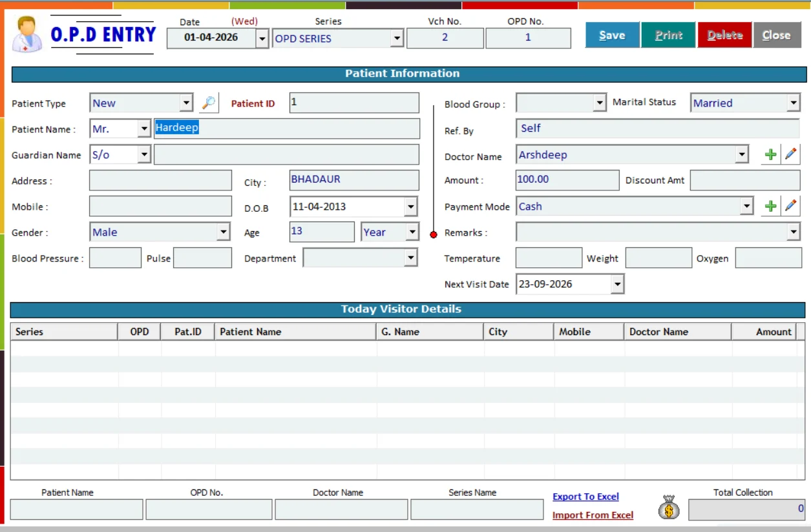The image size is (811, 532).
Task: Click the Amount column header in the table
Action: (764, 332)
